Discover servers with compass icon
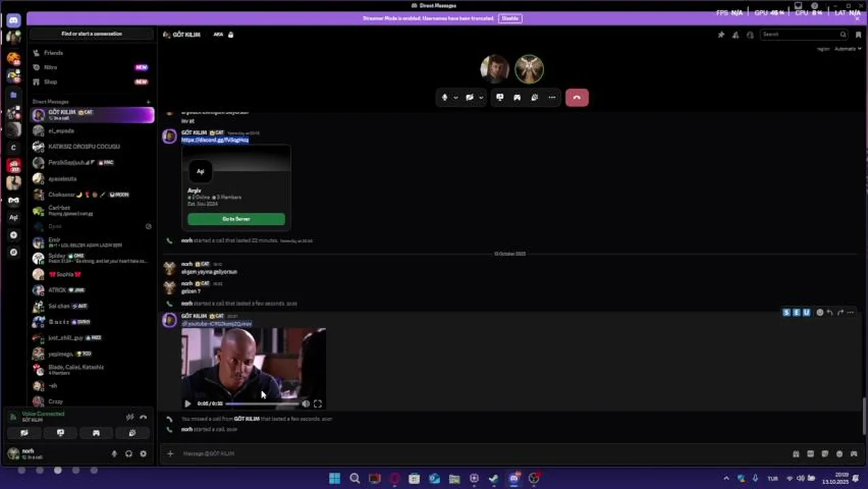Viewport: 868px width, 489px height. [x=14, y=252]
